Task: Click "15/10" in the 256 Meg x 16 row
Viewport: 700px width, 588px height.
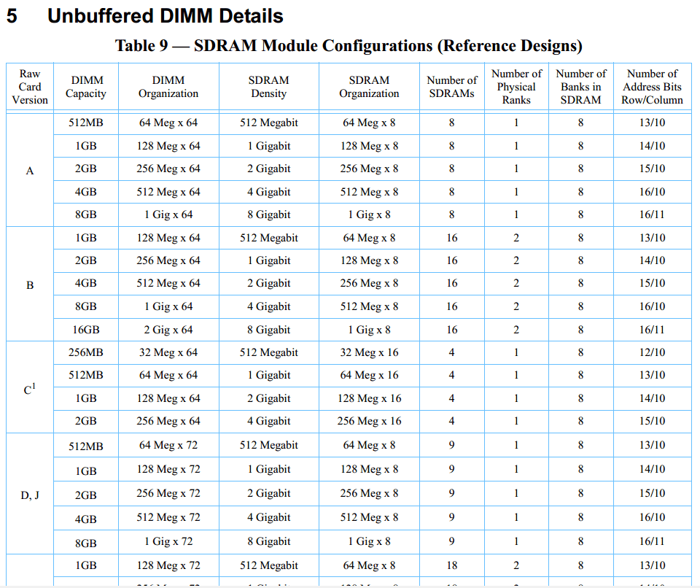Action: tap(652, 421)
